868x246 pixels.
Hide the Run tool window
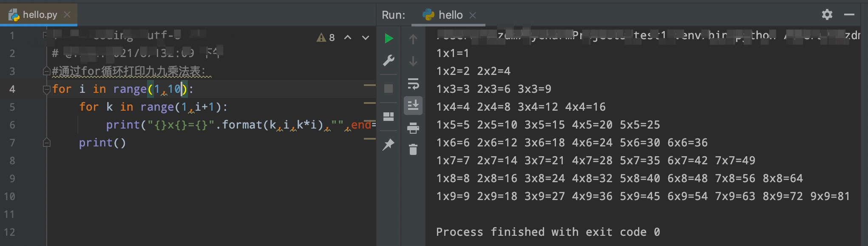(849, 14)
